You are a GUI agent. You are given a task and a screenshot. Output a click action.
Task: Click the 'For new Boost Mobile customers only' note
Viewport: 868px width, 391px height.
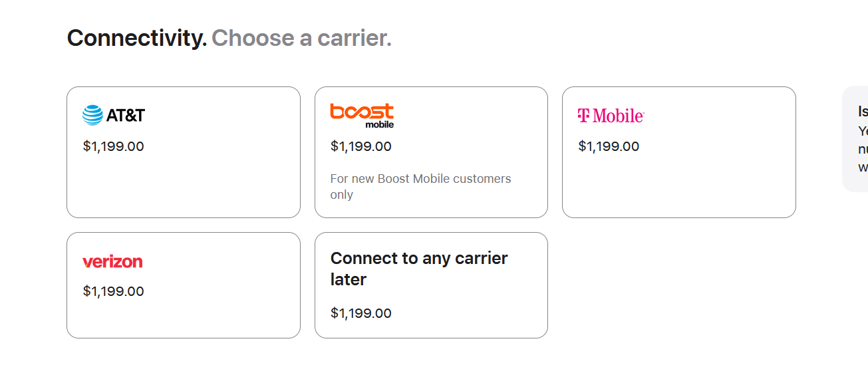coord(420,187)
